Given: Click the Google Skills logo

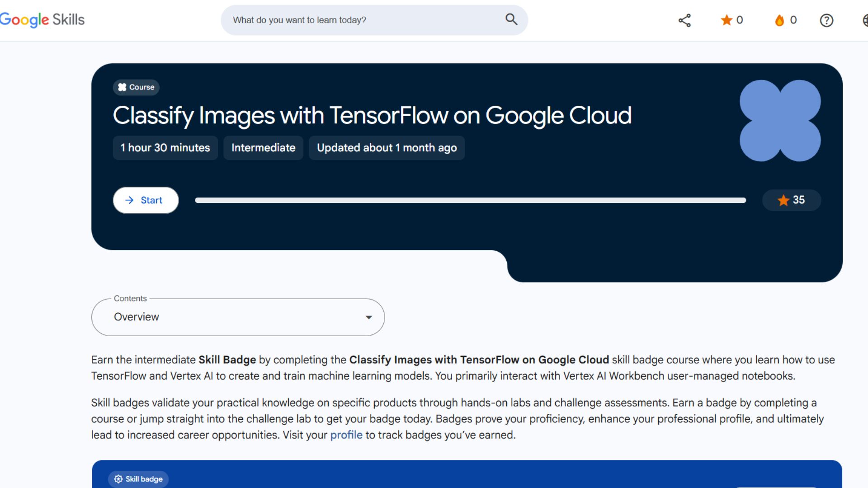Looking at the screenshot, I should [x=42, y=19].
